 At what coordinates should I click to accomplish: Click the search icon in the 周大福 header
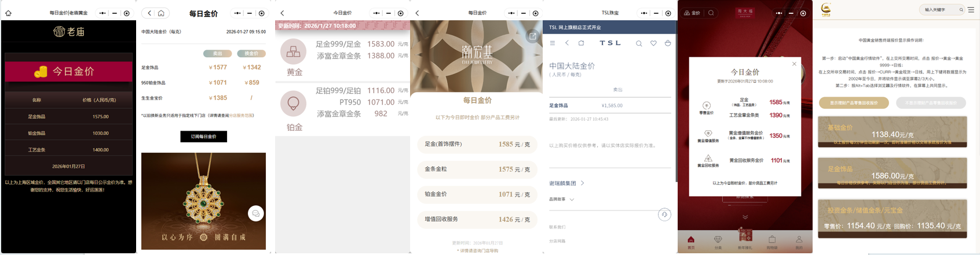point(711,13)
